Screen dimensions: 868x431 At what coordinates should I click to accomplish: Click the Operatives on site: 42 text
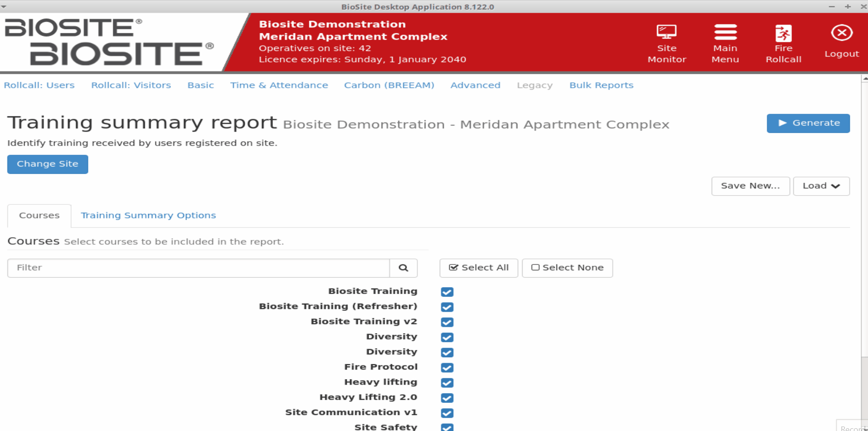(x=315, y=48)
